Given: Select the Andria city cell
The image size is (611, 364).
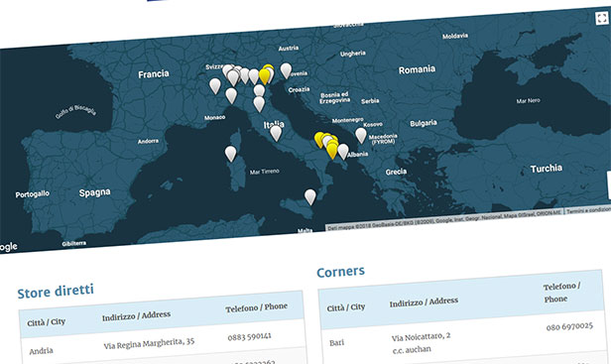Looking at the screenshot, I should pos(42,351).
